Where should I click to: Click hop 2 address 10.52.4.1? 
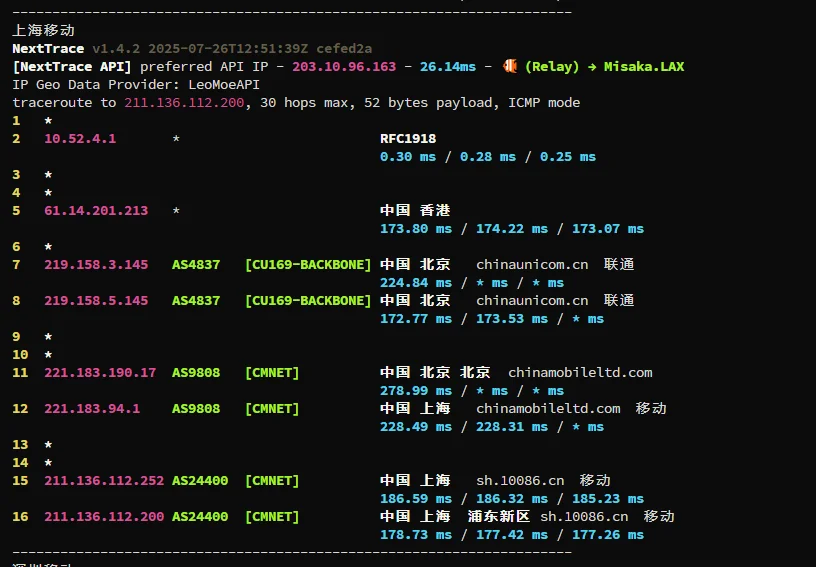(80, 138)
